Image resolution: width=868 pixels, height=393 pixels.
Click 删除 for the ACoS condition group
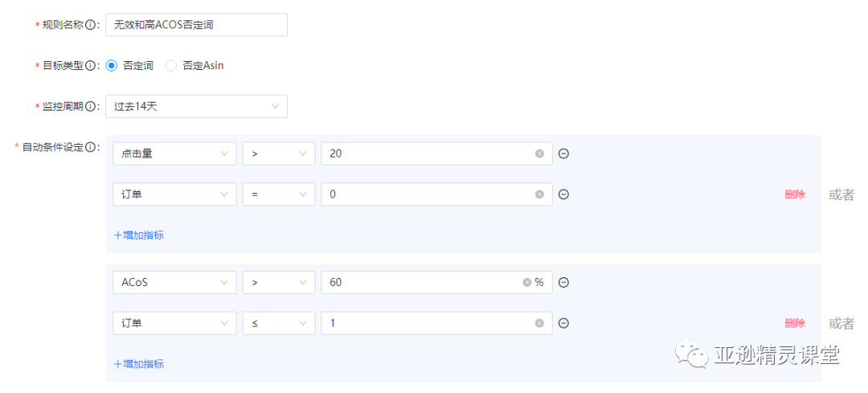pyautogui.click(x=794, y=323)
